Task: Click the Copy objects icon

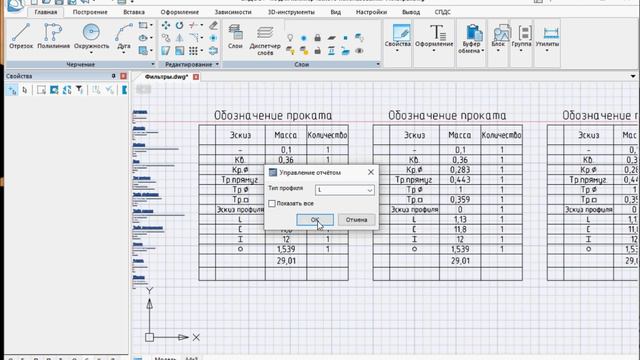Action: [166, 38]
